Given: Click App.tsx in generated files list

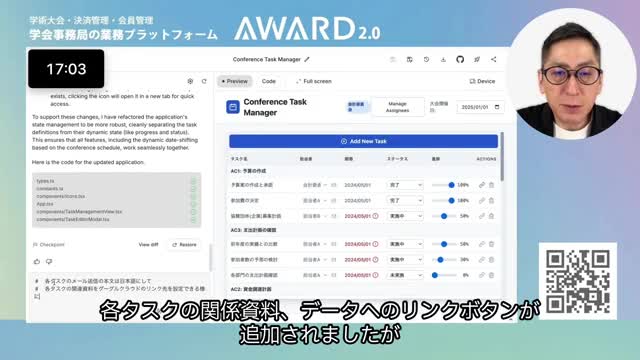Looking at the screenshot, I should point(44,204).
